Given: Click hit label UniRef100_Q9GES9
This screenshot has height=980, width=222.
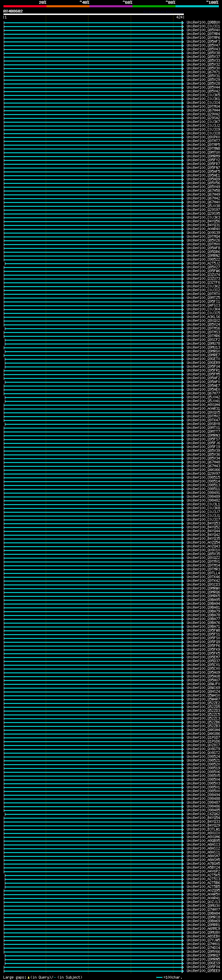Looking at the screenshot, I should [x=203, y=963].
